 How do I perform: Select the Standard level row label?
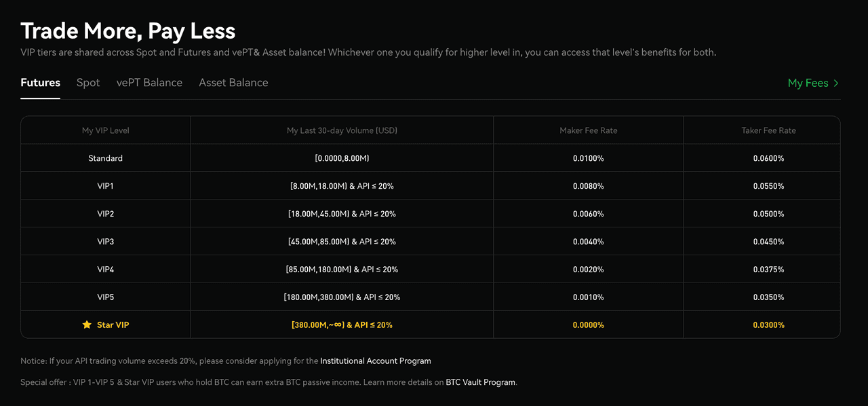tap(105, 158)
